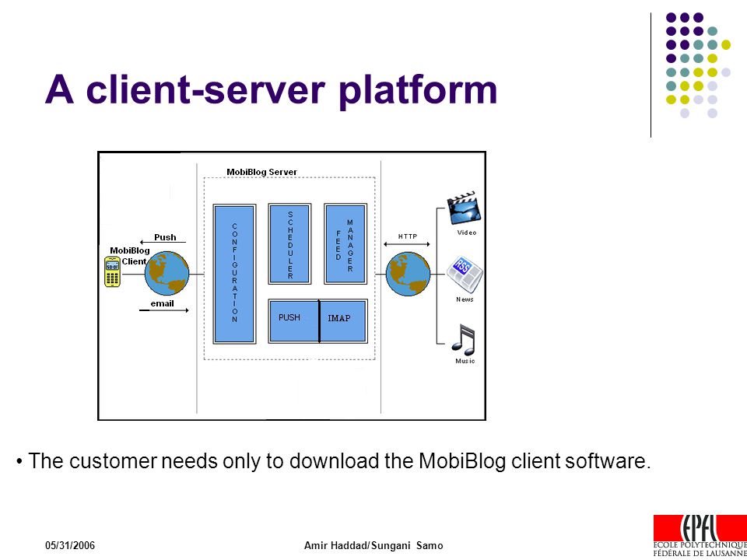Click the 'Push' arrow label
This screenshot has height=560, width=747.
165,237
